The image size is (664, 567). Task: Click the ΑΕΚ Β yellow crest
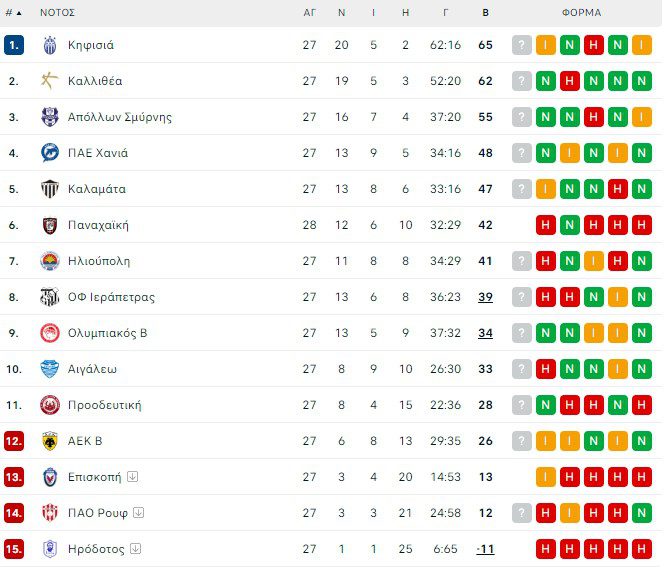pos(50,441)
